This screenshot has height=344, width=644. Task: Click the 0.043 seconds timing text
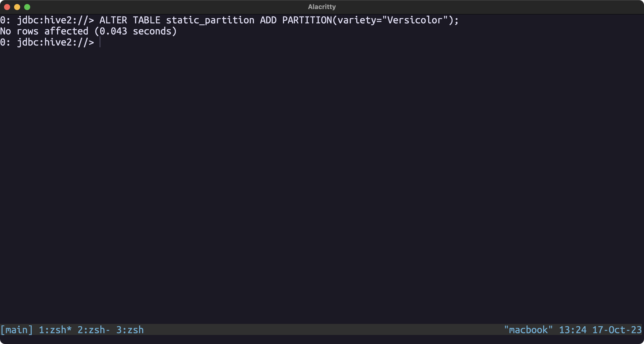pos(135,31)
